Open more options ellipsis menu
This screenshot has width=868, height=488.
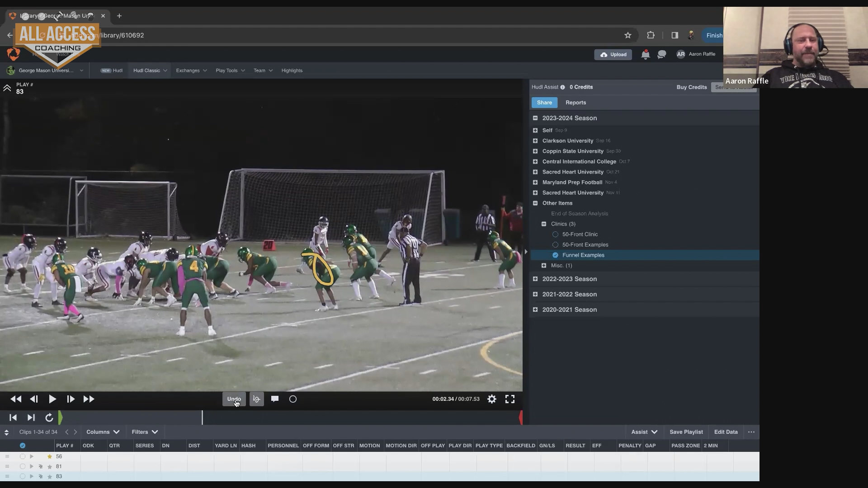click(751, 432)
